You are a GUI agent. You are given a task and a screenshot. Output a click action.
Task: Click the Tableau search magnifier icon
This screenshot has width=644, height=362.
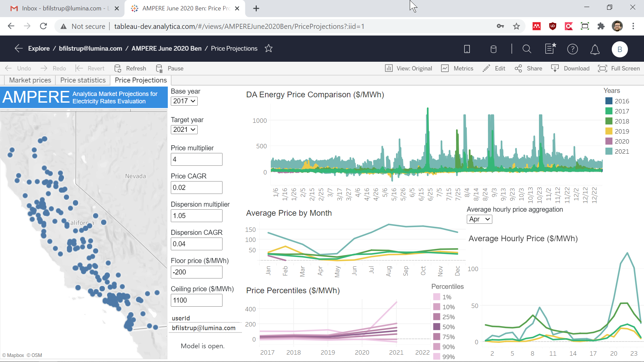pyautogui.click(x=527, y=49)
